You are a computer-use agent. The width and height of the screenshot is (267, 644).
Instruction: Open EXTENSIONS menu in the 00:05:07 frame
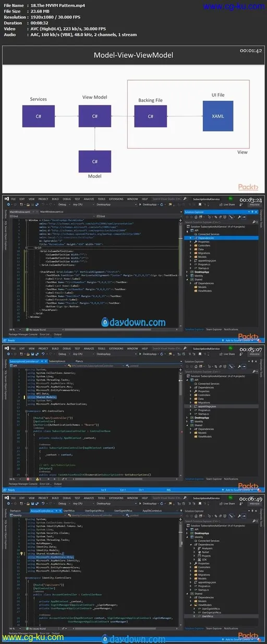[x=116, y=348]
